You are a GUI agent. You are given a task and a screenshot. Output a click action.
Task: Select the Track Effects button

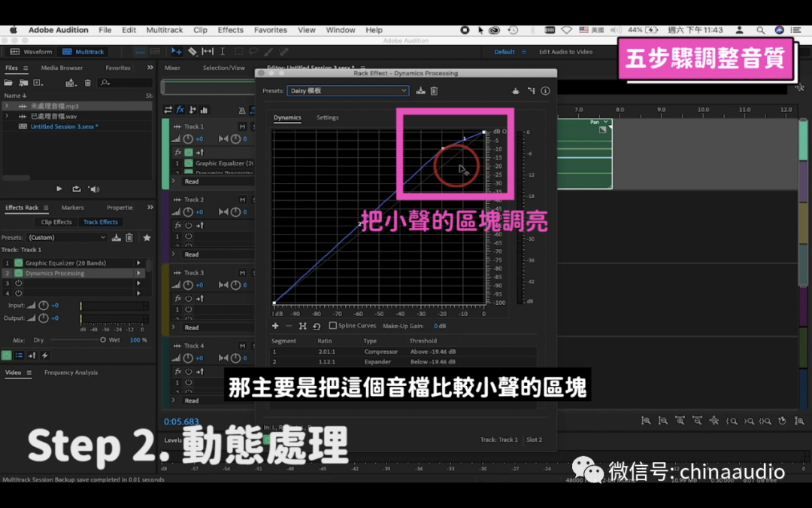[x=101, y=222]
